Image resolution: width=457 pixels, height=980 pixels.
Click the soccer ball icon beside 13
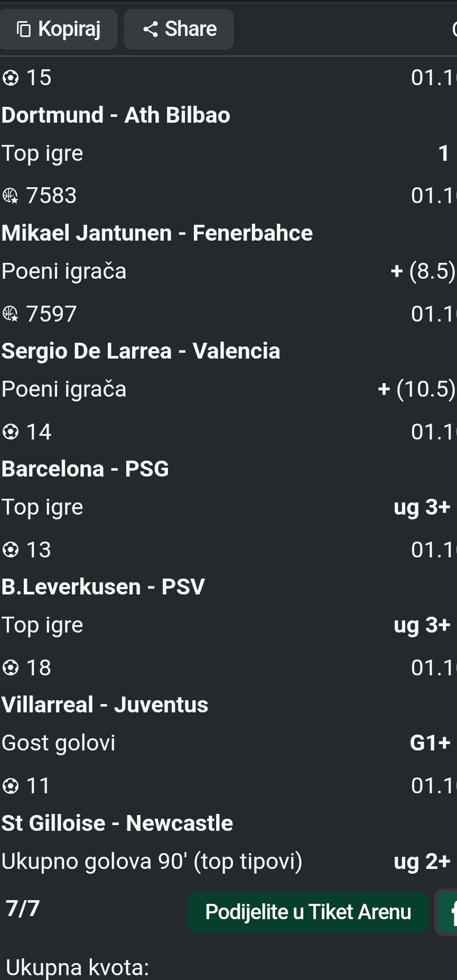(x=11, y=550)
